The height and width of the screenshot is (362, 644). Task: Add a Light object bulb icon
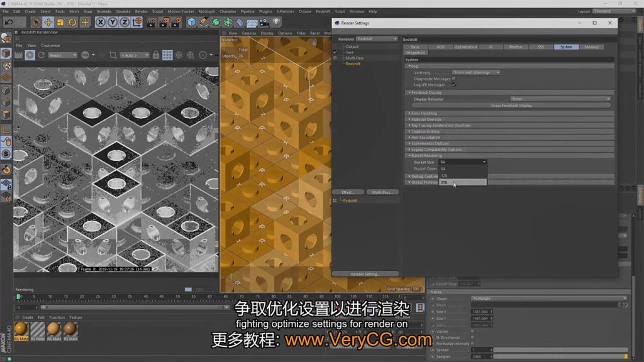click(x=277, y=22)
